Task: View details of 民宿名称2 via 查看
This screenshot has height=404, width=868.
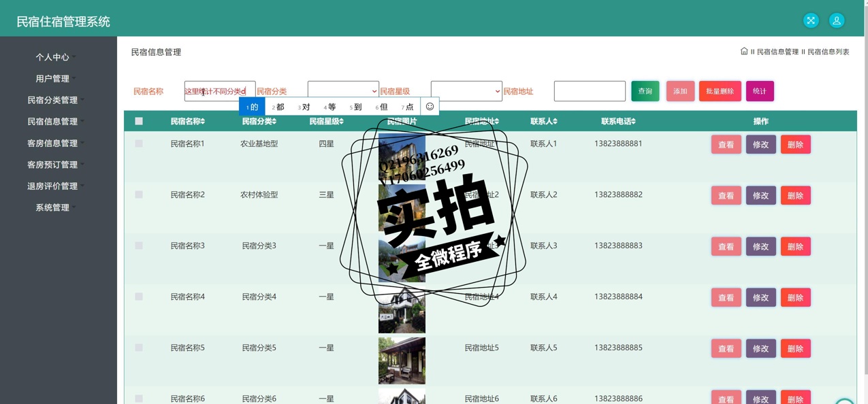Action: pos(726,195)
